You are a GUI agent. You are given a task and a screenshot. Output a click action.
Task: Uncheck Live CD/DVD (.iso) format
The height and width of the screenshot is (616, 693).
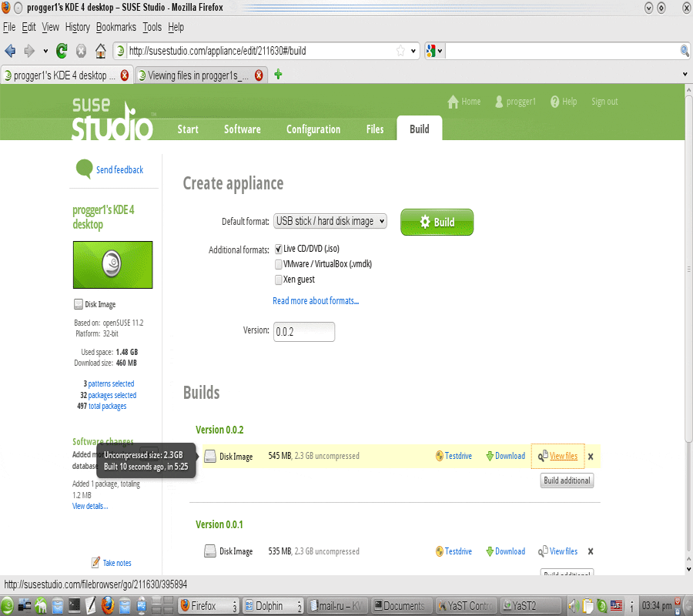coord(279,249)
